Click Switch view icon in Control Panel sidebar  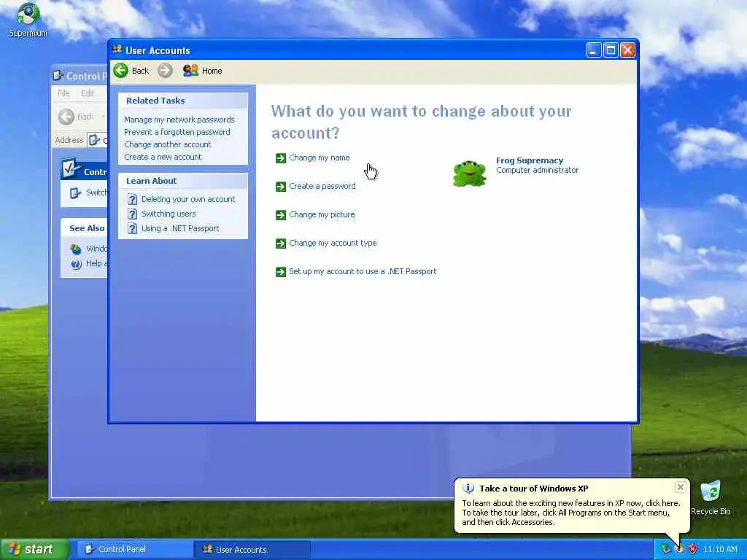75,192
